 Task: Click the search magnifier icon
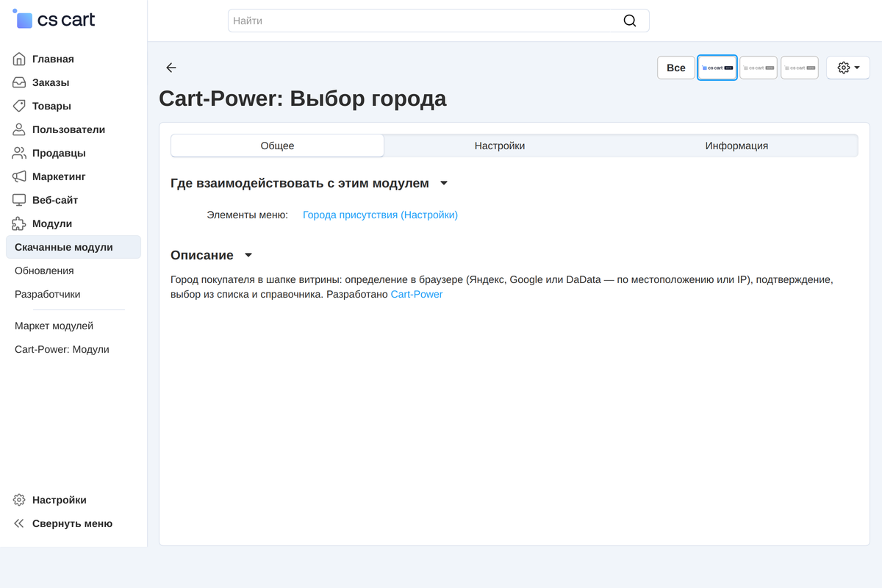click(630, 21)
